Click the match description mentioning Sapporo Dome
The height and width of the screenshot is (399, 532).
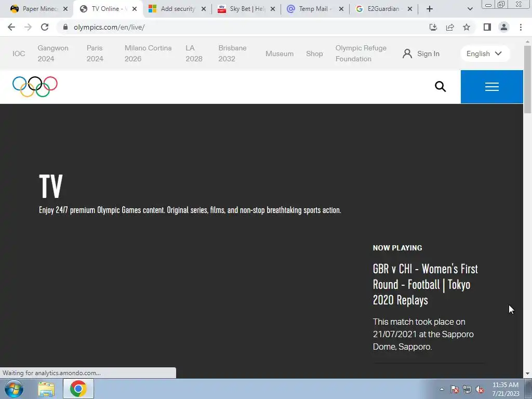[423, 334]
